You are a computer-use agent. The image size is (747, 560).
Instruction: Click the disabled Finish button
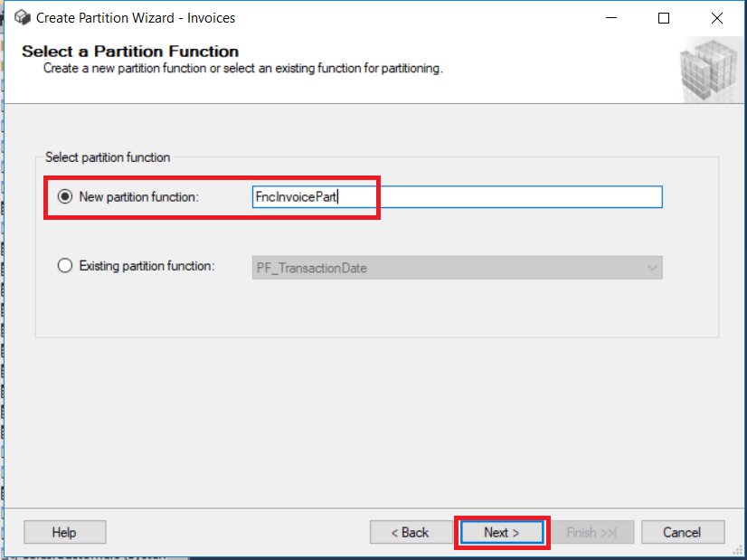coord(592,532)
